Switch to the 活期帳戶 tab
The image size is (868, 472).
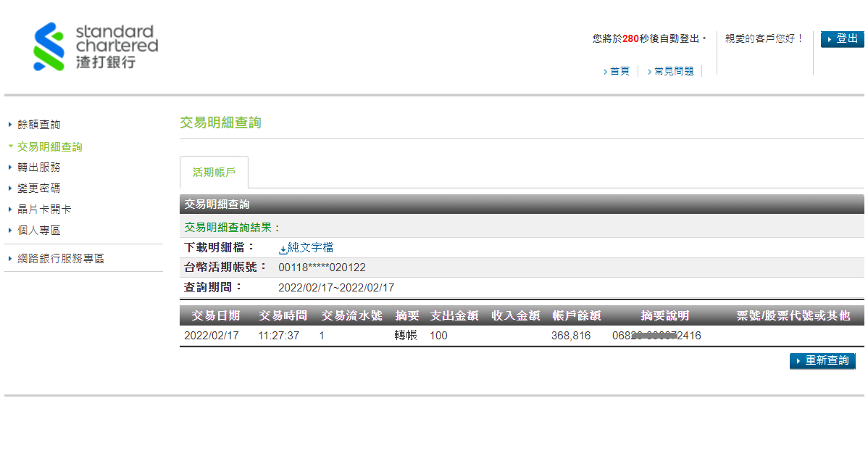[214, 173]
